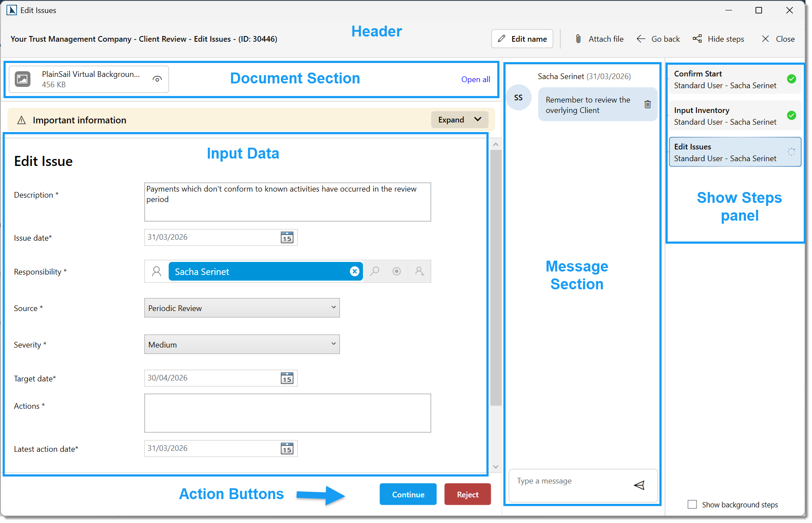Open the Source dropdown
Viewport: 812px width, 523px height.
pos(242,308)
